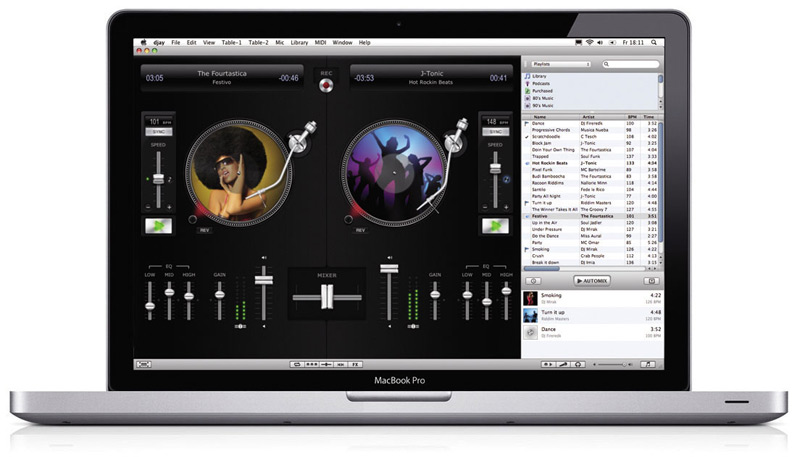Click the left deck cue point button
Viewport: 800px width, 457px height.
coord(192,219)
